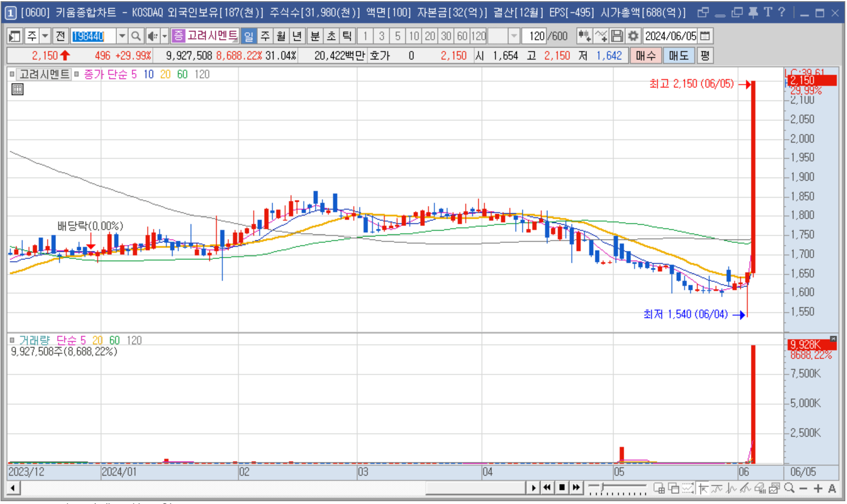847x504 pixels.
Task: Open help with the question mark icon
Action: [x=781, y=12]
